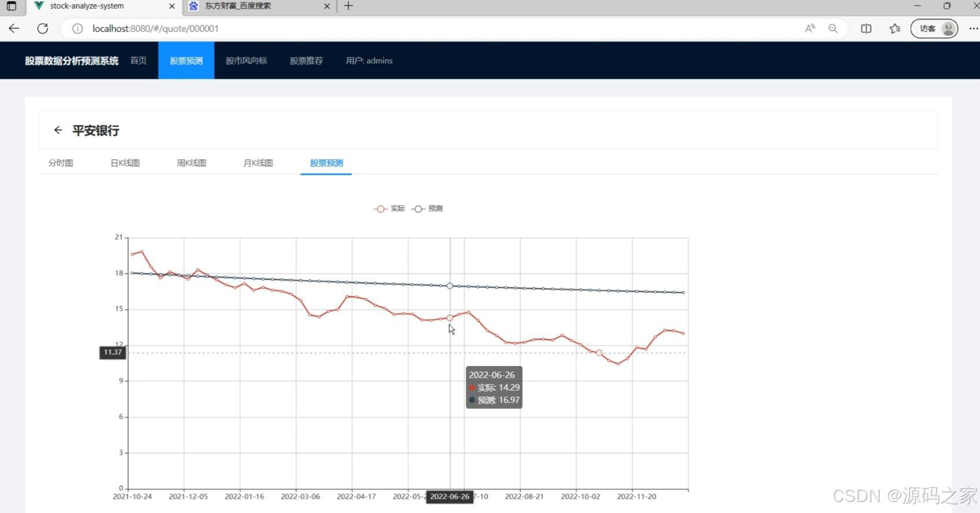Click the 实际 data point at 2022-06-26

point(450,318)
